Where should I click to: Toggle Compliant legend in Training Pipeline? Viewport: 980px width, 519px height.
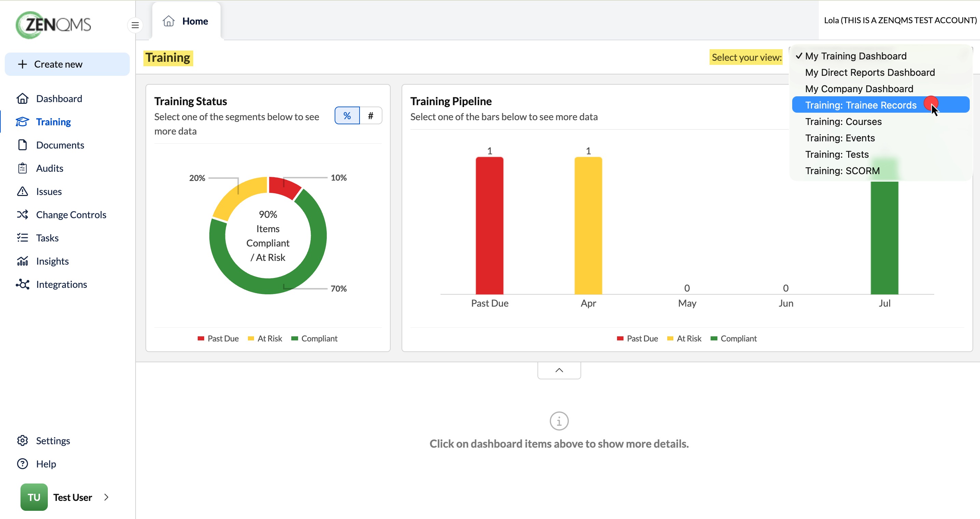click(733, 338)
